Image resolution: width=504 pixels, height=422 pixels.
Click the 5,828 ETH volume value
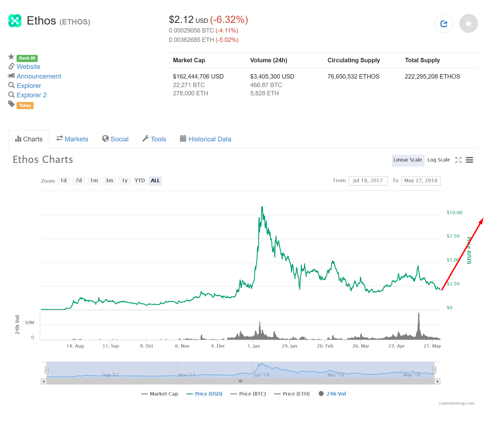click(265, 93)
